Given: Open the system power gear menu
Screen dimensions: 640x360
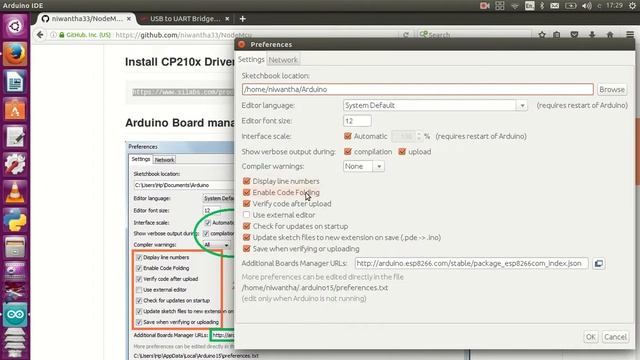Looking at the screenshot, I should [x=632, y=5].
